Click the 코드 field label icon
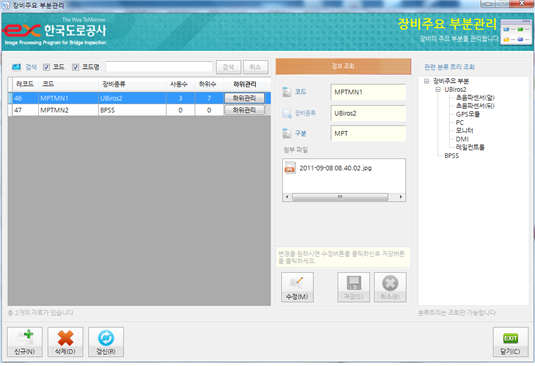Screen dimensions: 535x366 click(287, 92)
